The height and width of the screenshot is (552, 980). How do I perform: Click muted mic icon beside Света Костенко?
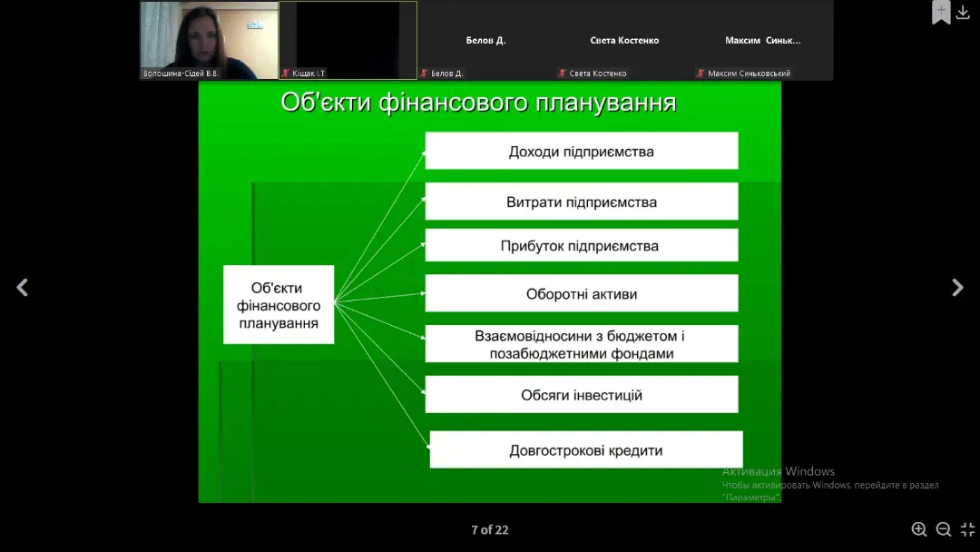[563, 74]
